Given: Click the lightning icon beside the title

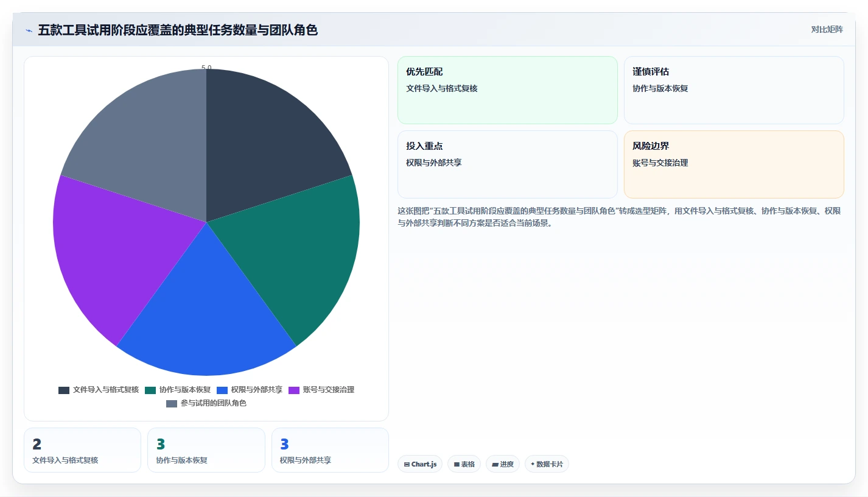Looking at the screenshot, I should point(29,30).
